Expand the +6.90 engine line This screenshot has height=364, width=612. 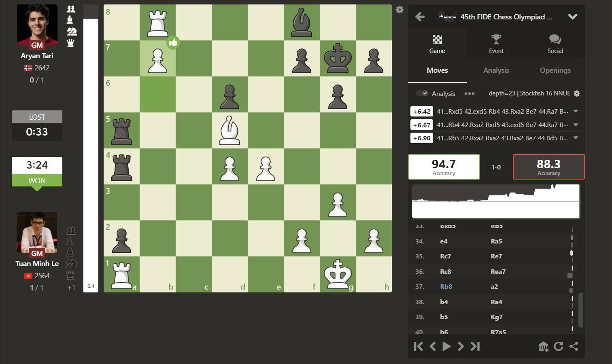576,138
